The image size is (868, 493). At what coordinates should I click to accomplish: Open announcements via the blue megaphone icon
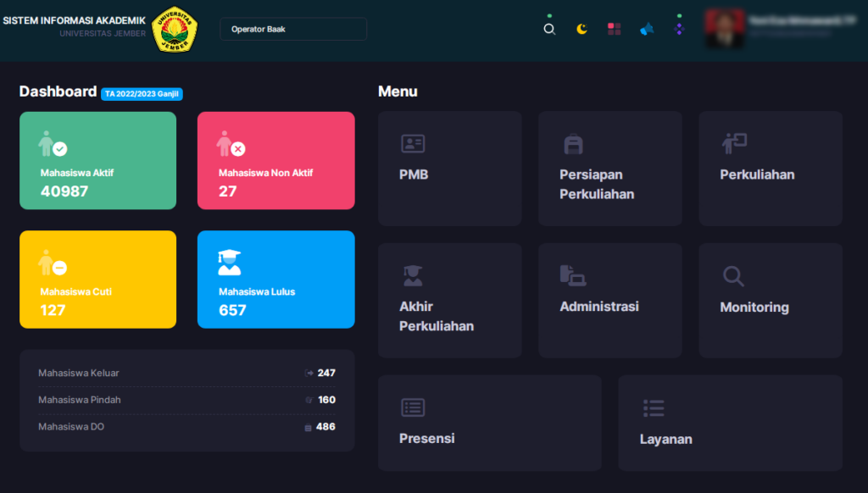coord(647,30)
